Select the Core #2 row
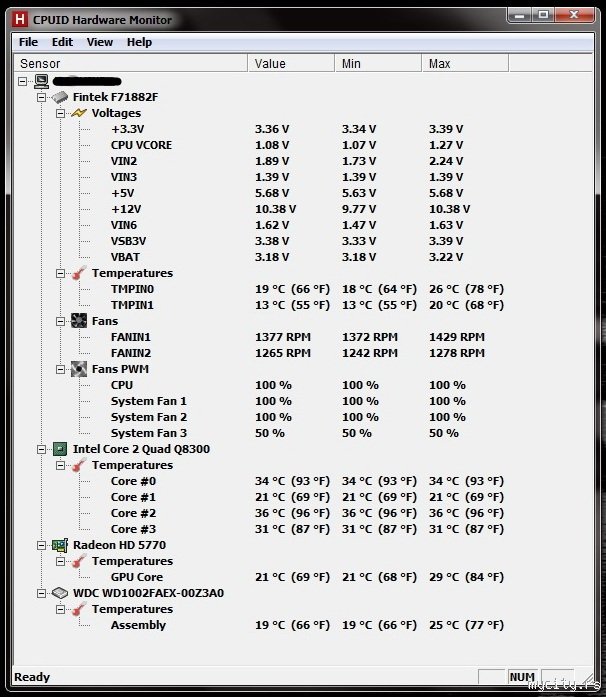The width and height of the screenshot is (606, 697). (133, 513)
